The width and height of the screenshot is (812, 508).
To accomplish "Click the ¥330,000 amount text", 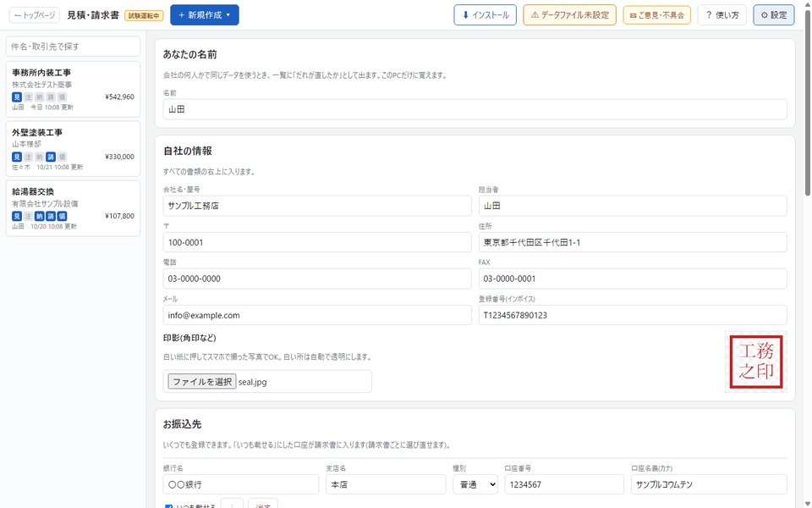I will point(119,157).
